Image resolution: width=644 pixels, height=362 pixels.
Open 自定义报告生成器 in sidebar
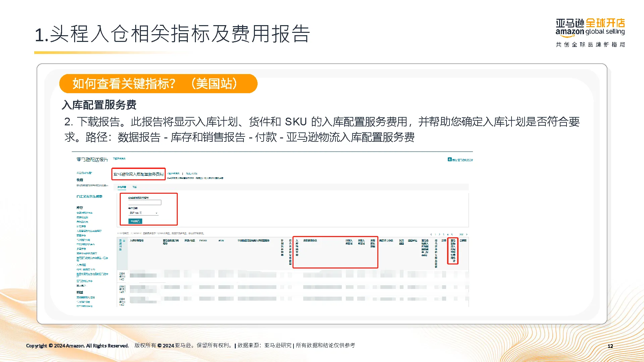[x=89, y=196]
